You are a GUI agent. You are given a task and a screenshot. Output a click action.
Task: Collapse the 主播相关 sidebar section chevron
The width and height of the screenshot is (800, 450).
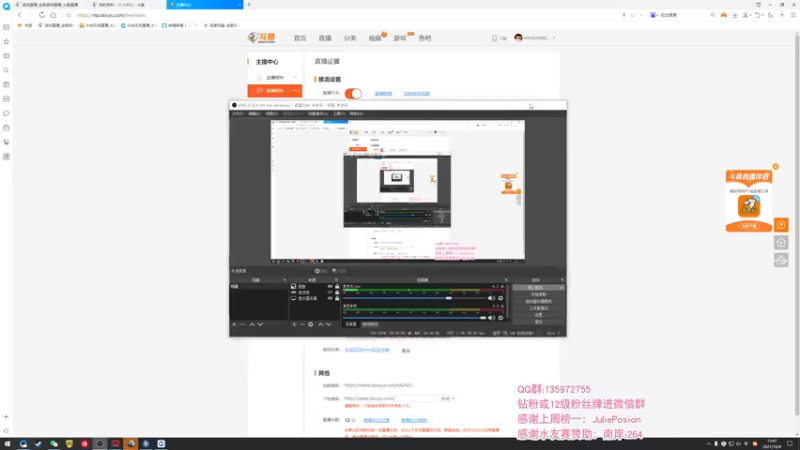[295, 78]
